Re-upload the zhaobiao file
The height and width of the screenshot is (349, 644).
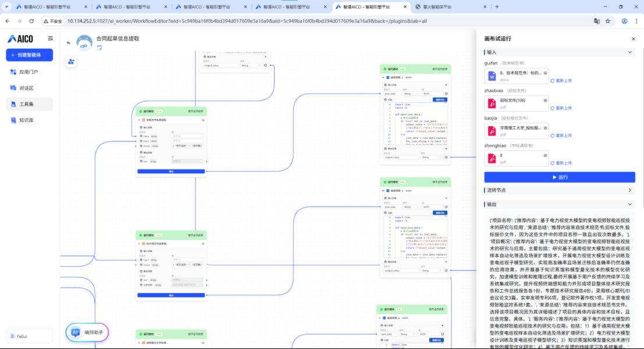tap(561, 108)
